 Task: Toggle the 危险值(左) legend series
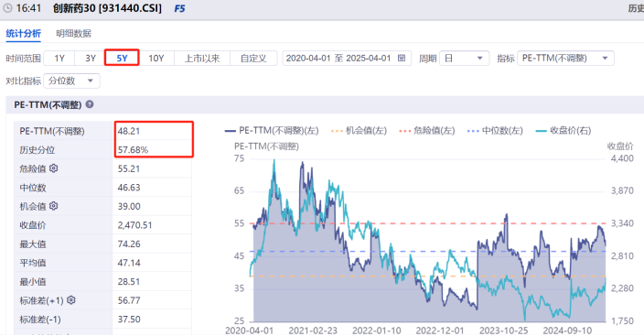[x=426, y=130]
